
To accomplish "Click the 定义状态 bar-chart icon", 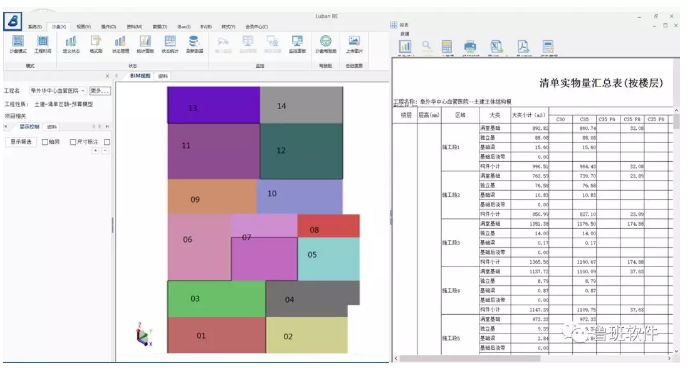I will click(x=71, y=42).
